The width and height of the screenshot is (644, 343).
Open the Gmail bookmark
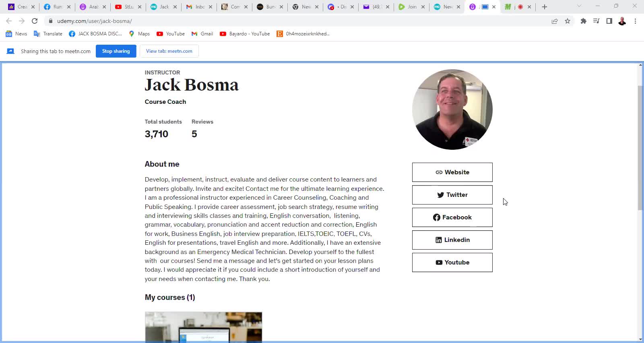click(x=202, y=34)
